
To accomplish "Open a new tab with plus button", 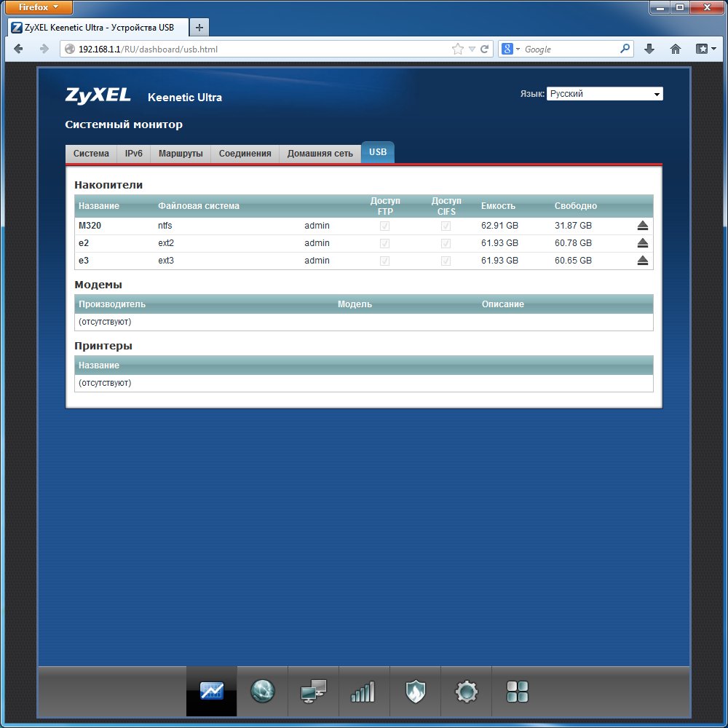I will tap(199, 28).
